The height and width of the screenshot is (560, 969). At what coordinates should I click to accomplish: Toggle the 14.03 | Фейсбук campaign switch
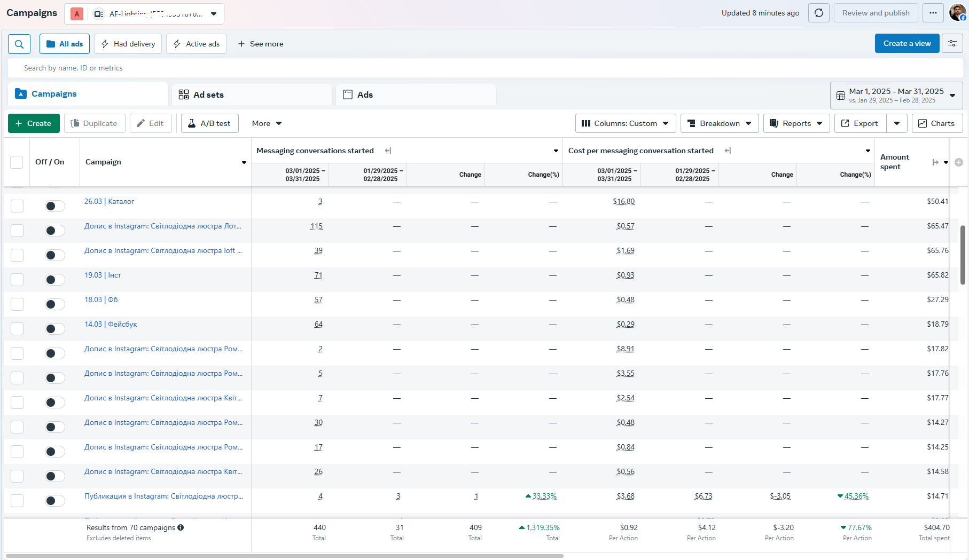tap(54, 329)
